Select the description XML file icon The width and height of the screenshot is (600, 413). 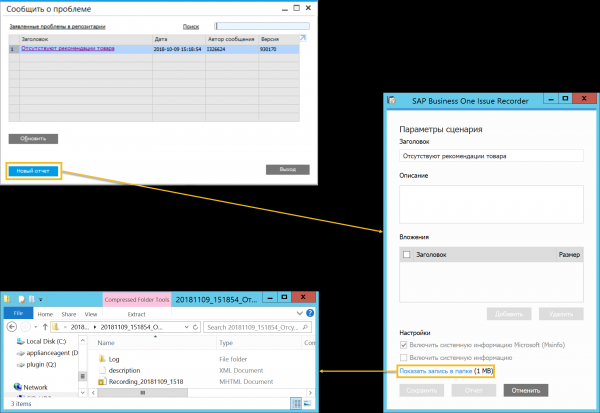(x=101, y=369)
